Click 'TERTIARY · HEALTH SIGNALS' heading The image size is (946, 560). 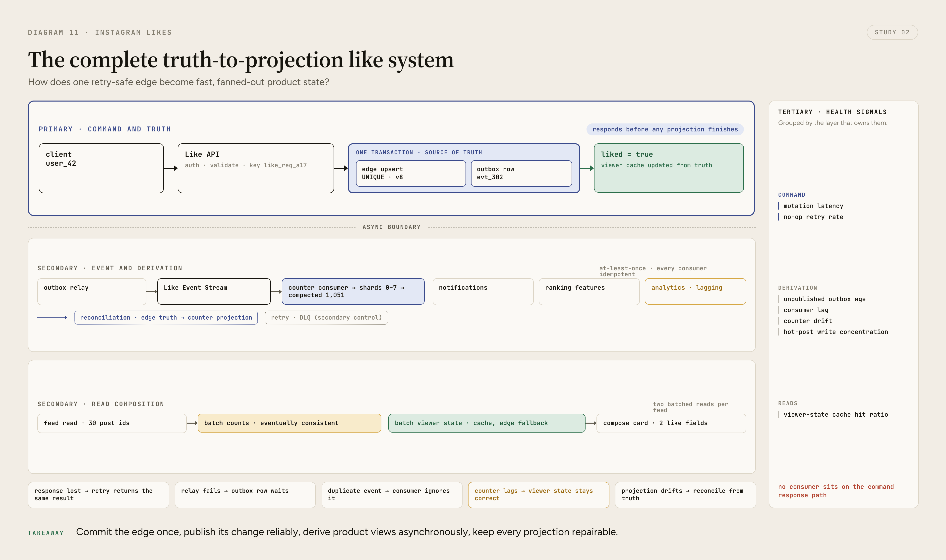click(832, 112)
